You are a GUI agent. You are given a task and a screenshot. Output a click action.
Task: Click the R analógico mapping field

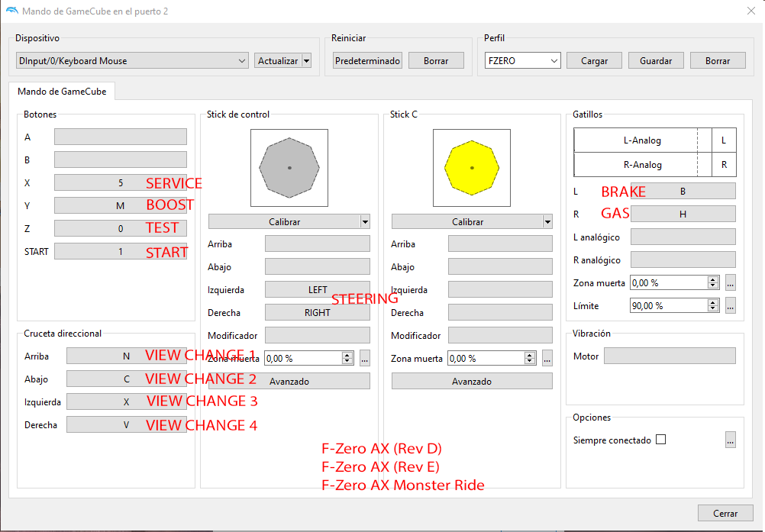(683, 260)
